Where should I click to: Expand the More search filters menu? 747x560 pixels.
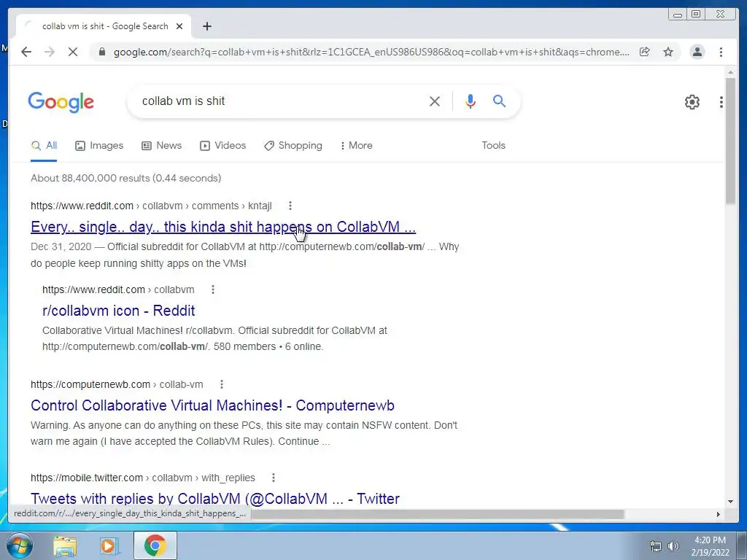(356, 145)
